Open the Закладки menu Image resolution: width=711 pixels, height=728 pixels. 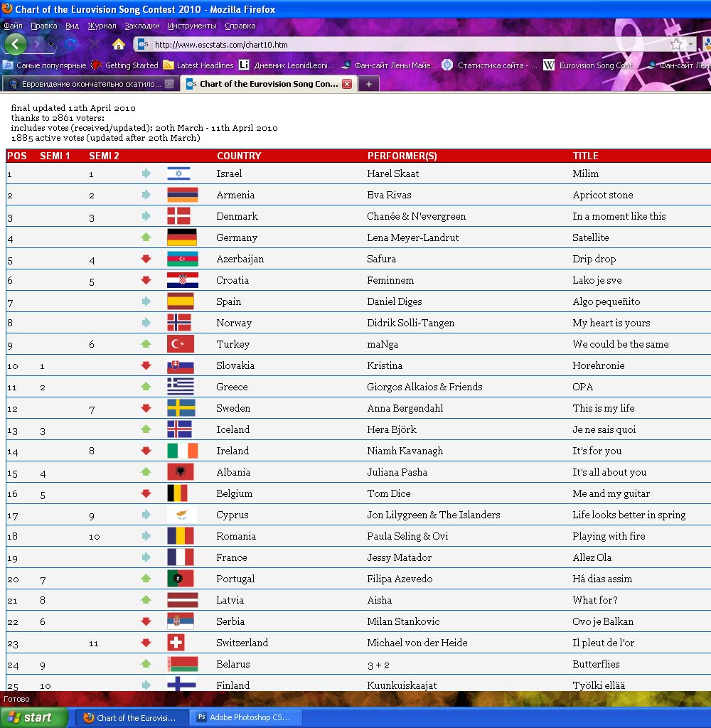pyautogui.click(x=142, y=26)
